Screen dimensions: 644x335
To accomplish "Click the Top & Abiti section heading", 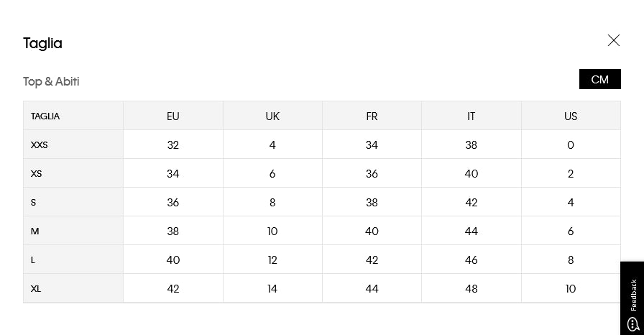I will coord(51,81).
